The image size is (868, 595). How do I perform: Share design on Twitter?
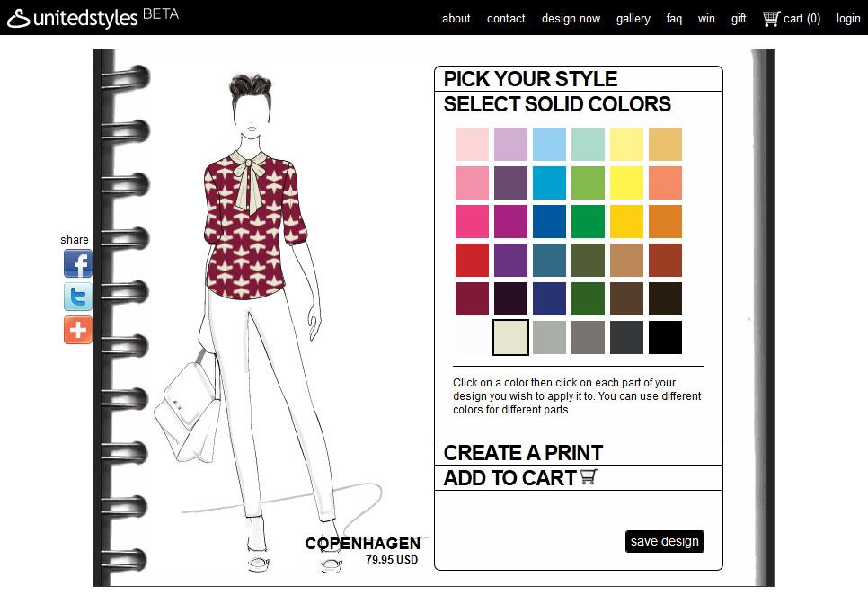[x=78, y=297]
